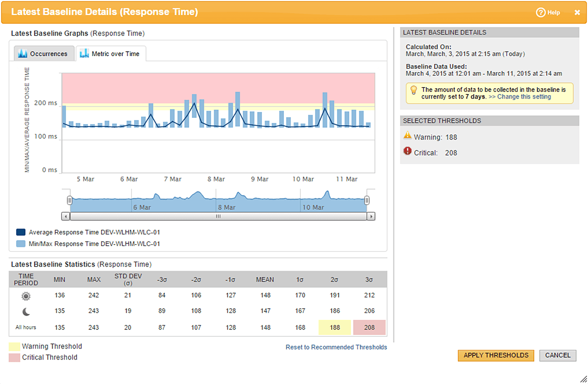Click the lightbulb hint icon
This screenshot has width=588, height=384.
coord(413,90)
